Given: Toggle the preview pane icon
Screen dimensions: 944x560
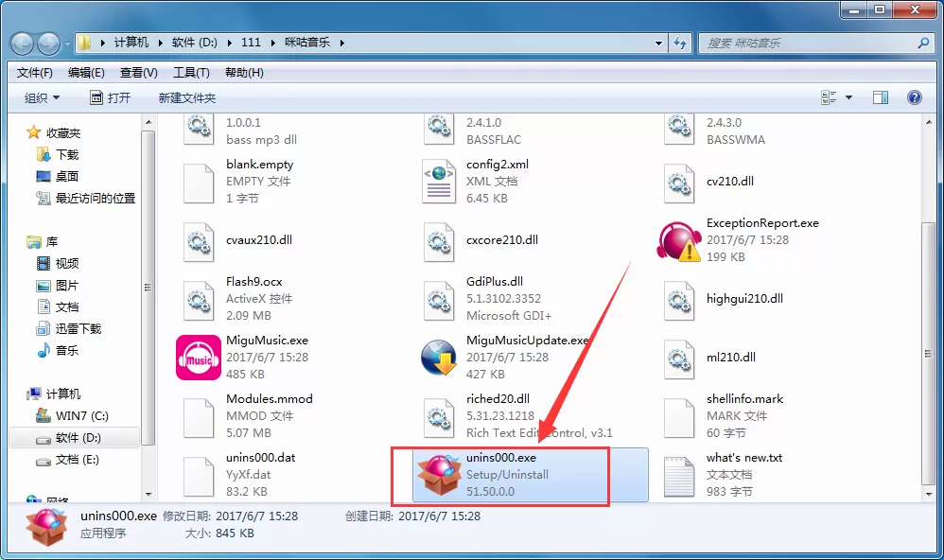Looking at the screenshot, I should (881, 97).
